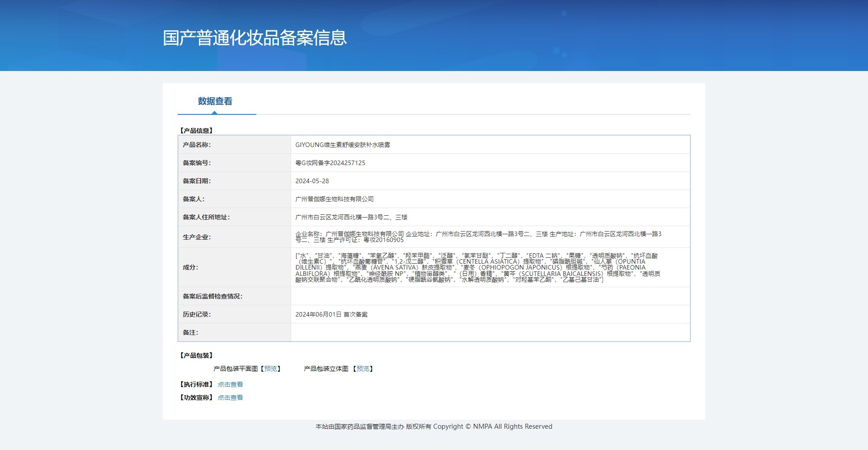868x450 pixels.
Task: Select the date value 2024-05-28
Action: 312,181
